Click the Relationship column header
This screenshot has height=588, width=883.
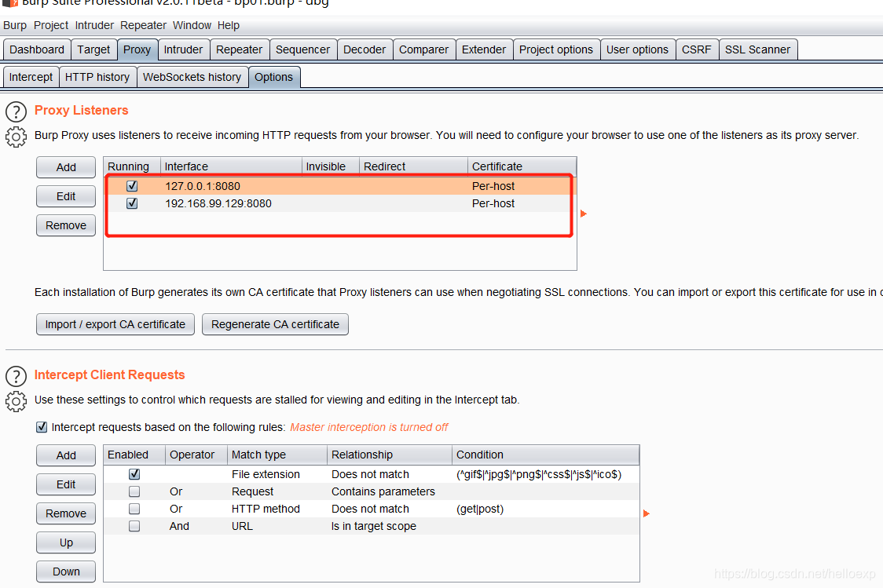coord(389,455)
